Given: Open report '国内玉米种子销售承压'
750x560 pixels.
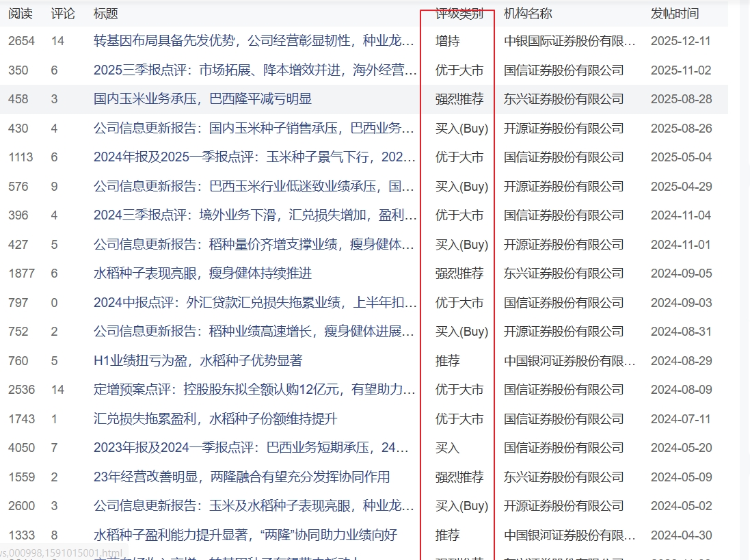Looking at the screenshot, I should [254, 128].
